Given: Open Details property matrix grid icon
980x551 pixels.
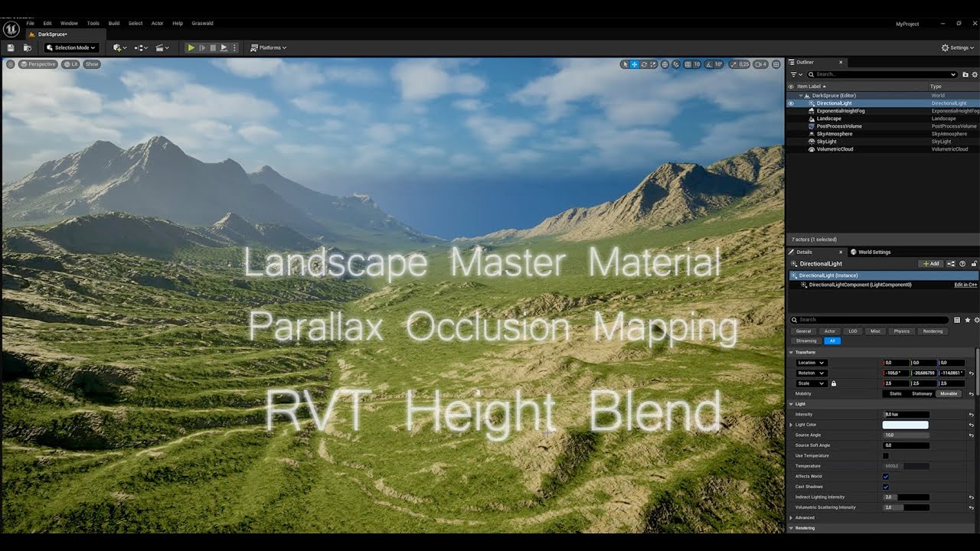Looking at the screenshot, I should pyautogui.click(x=957, y=320).
